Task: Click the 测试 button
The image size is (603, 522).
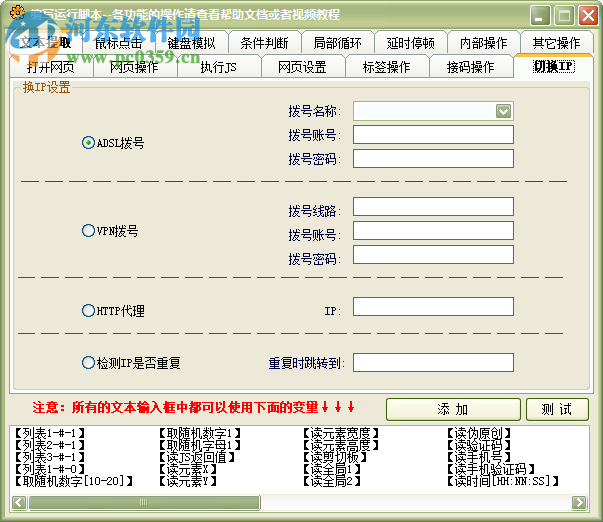Action: [x=557, y=409]
